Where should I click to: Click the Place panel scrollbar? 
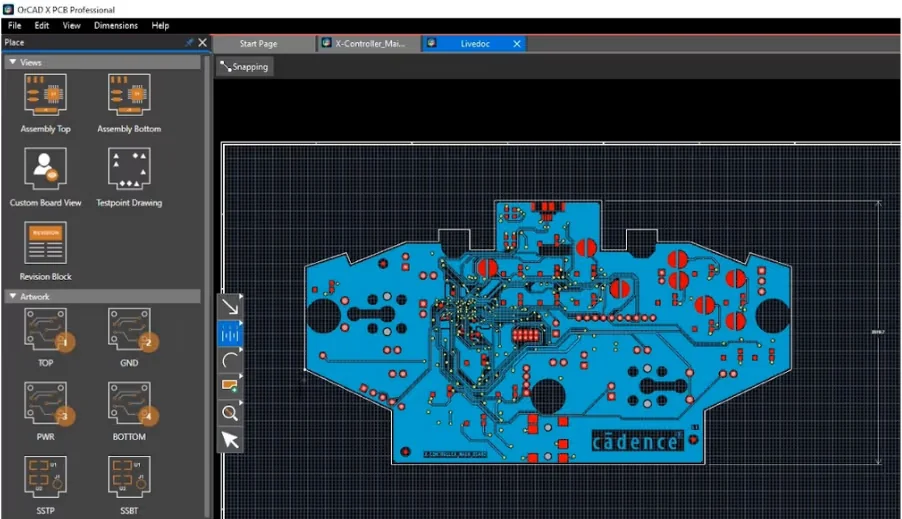point(208,285)
